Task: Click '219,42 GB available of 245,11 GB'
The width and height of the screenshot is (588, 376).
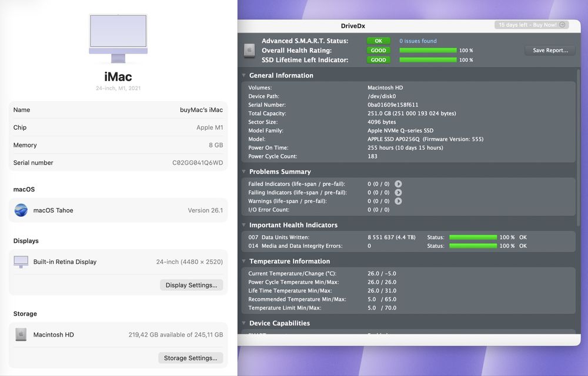Action: 175,334
